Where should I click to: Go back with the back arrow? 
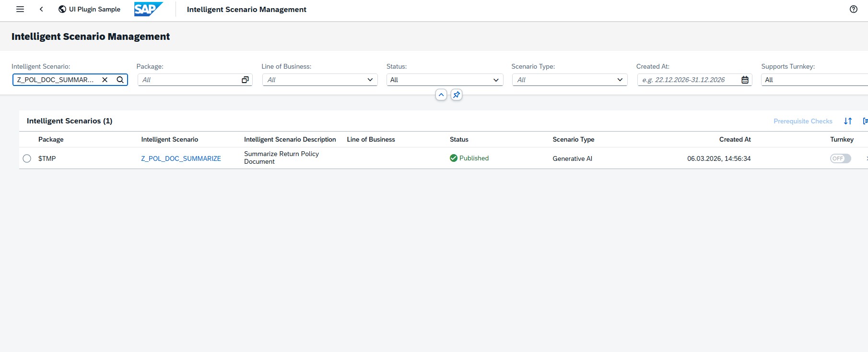tap(41, 9)
